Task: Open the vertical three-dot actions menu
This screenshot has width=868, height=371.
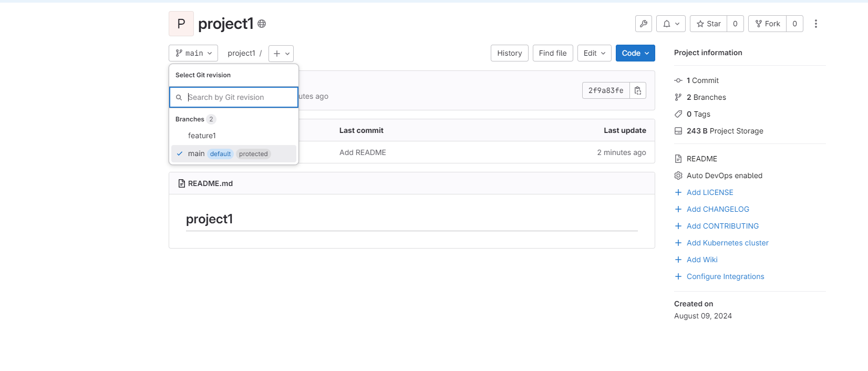Action: click(x=816, y=24)
